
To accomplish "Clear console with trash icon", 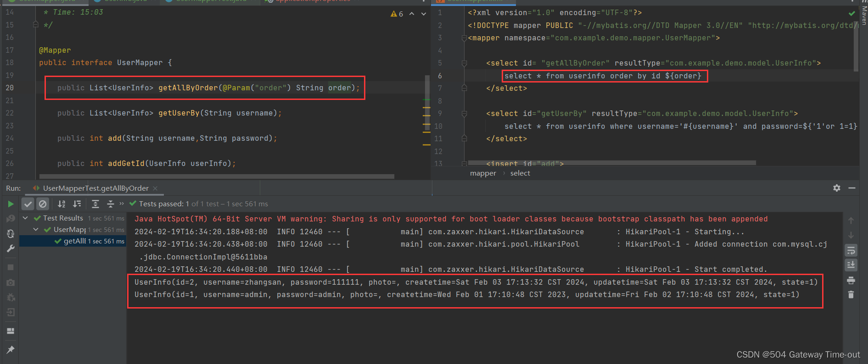I will (851, 295).
